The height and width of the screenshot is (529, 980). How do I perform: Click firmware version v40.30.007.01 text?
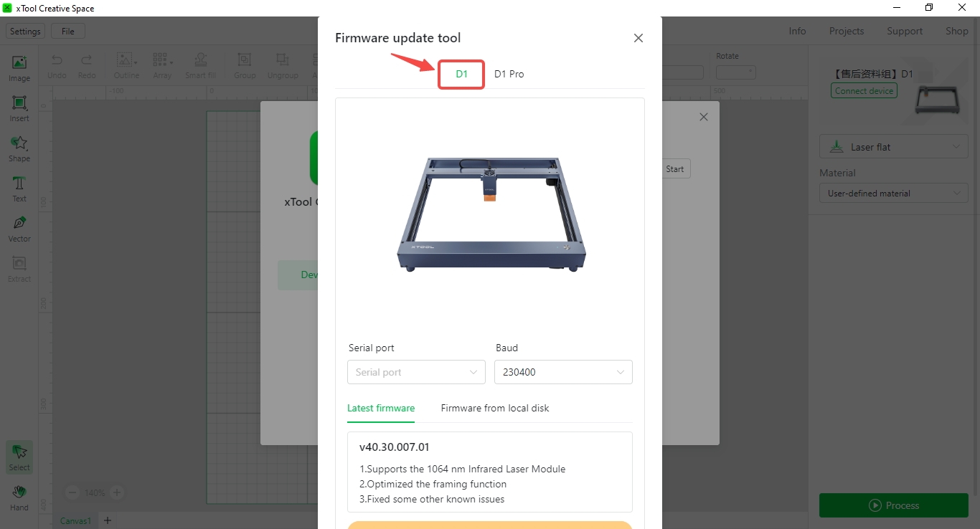pos(395,447)
